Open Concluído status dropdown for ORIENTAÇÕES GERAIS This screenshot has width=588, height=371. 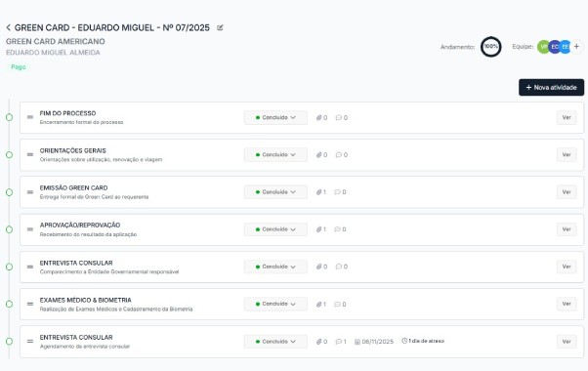pos(275,155)
